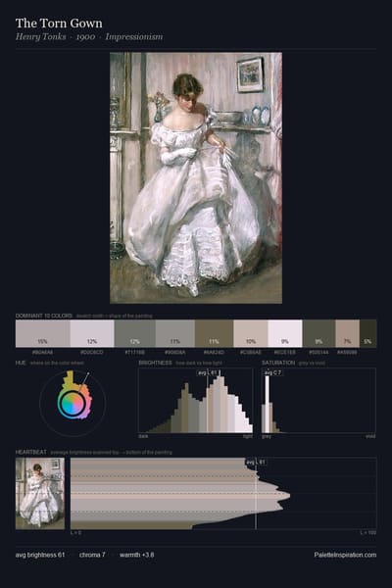392x588 pixels.
Task: Click the "avg brightness 61" footer stat
Action: tap(40, 555)
